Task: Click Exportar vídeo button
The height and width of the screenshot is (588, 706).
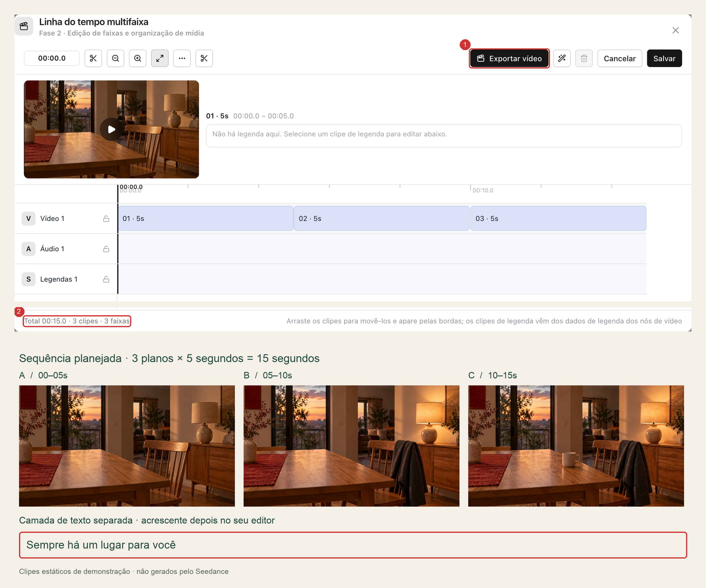Action: tap(509, 59)
